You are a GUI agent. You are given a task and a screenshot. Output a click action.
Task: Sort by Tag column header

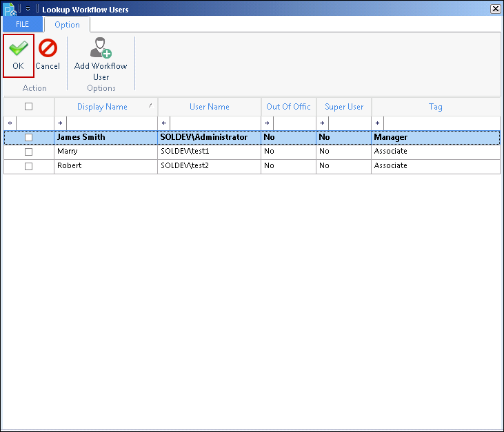[x=436, y=107]
